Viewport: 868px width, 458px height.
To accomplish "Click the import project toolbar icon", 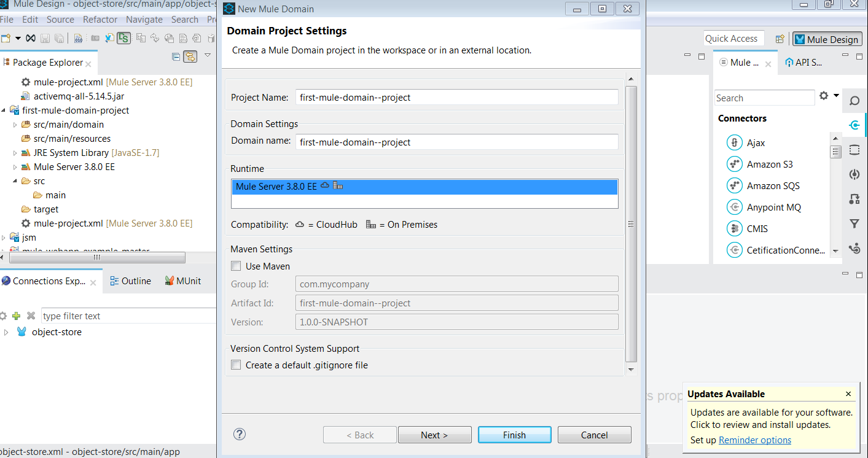I will click(109, 38).
